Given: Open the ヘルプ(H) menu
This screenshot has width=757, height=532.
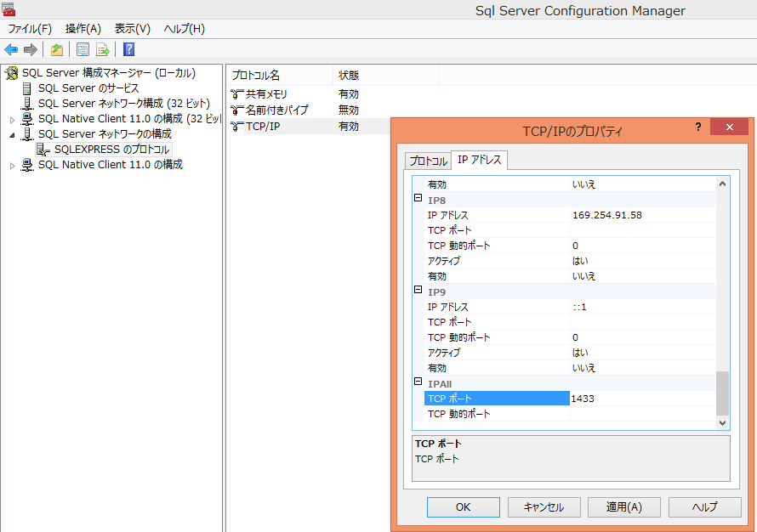Looking at the screenshot, I should click(185, 29).
